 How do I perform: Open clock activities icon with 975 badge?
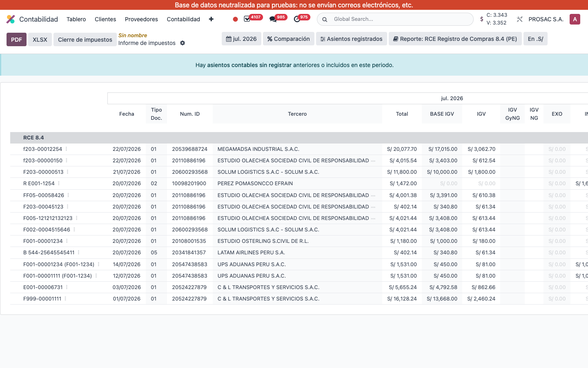pos(297,19)
